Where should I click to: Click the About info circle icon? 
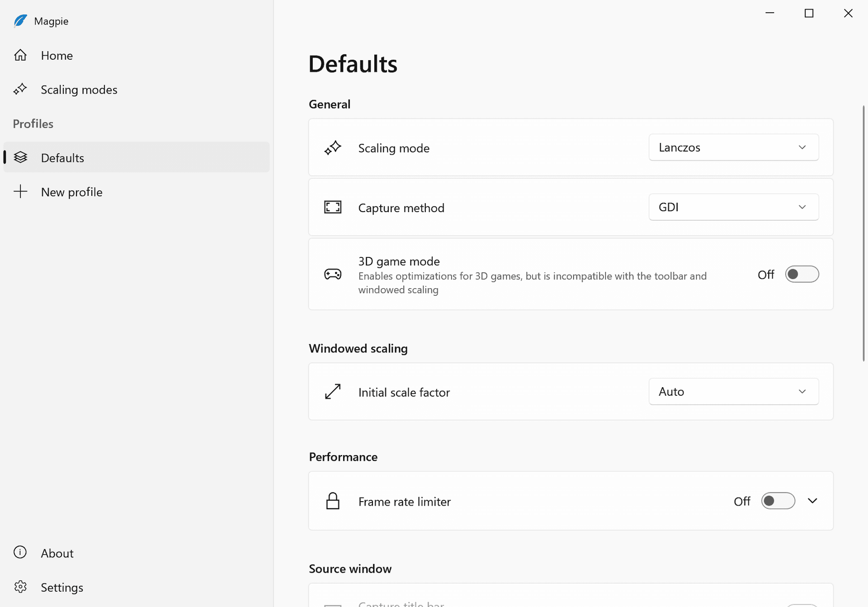pos(20,552)
